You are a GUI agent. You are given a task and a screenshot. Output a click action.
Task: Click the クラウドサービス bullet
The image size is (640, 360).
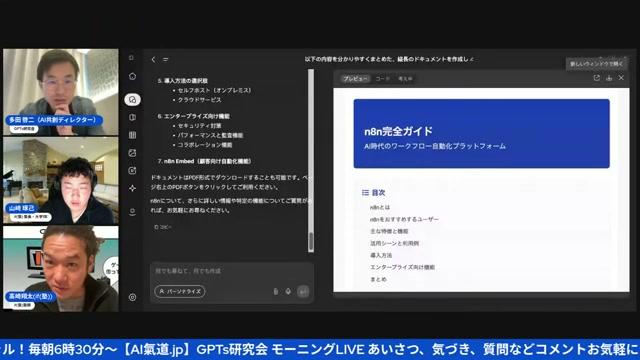200,100
